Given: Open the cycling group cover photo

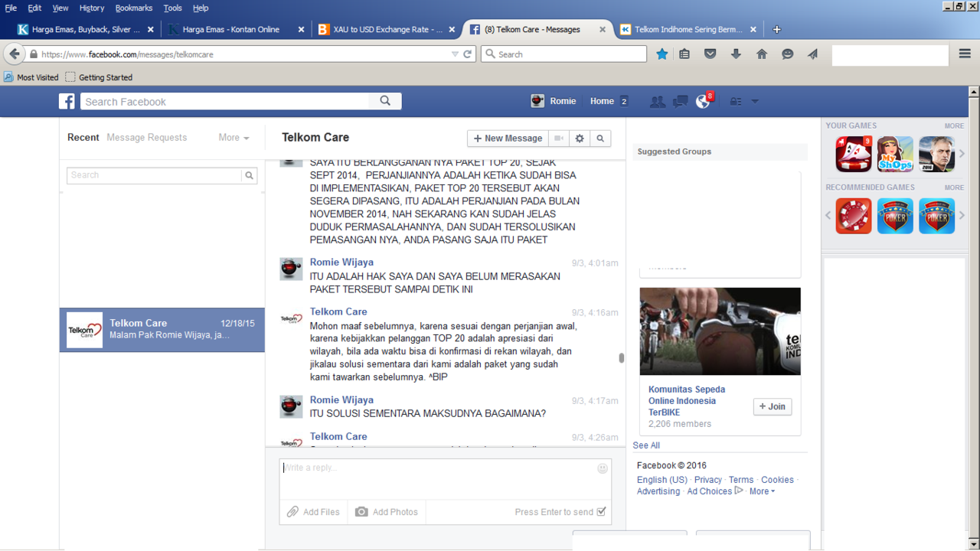Looking at the screenshot, I should (x=720, y=331).
